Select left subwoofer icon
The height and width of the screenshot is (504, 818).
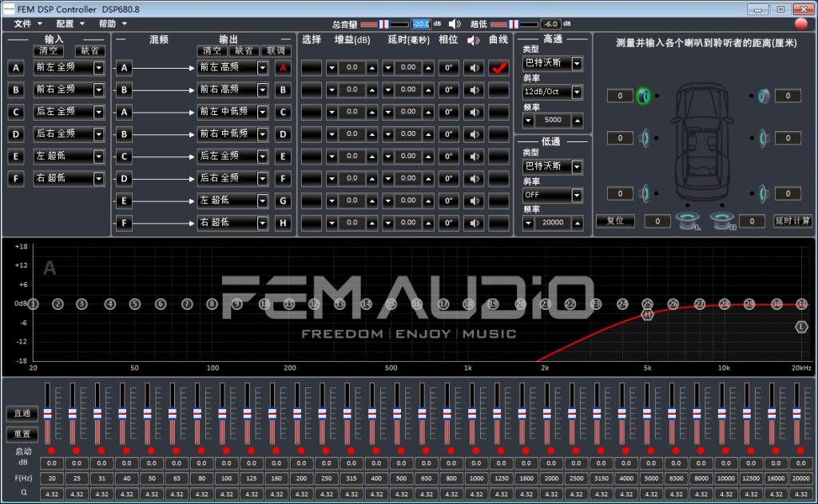[688, 220]
